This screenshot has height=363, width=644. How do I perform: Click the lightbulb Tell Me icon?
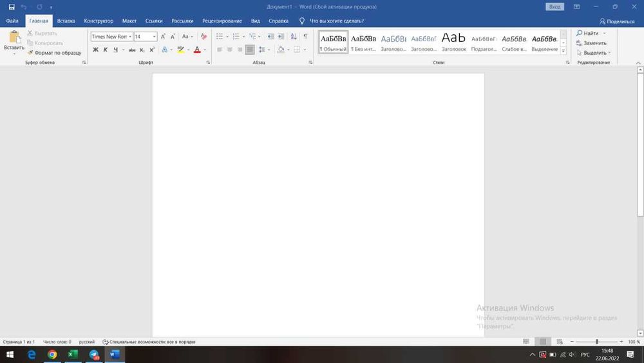pos(302,21)
